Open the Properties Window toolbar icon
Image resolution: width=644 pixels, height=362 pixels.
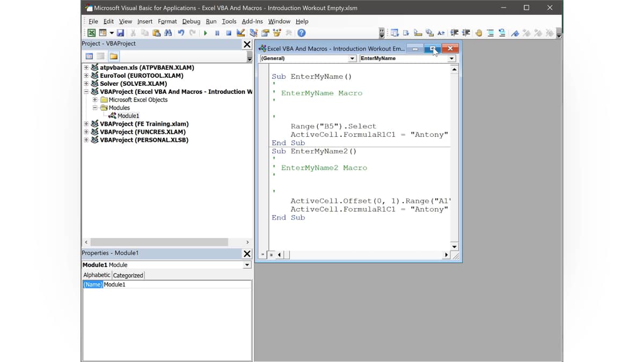(x=265, y=33)
